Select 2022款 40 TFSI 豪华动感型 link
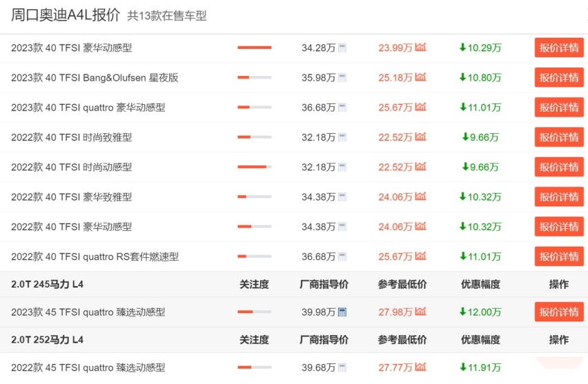This screenshot has width=588, height=384. pos(71,227)
